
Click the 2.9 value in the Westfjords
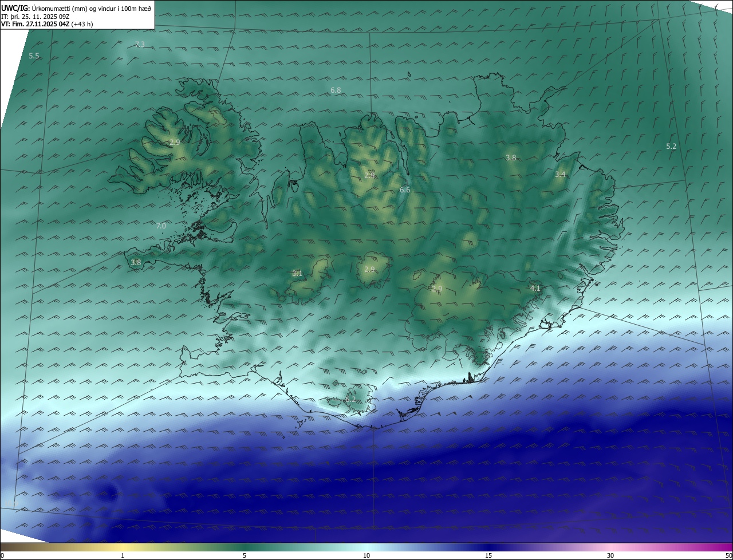pos(175,143)
